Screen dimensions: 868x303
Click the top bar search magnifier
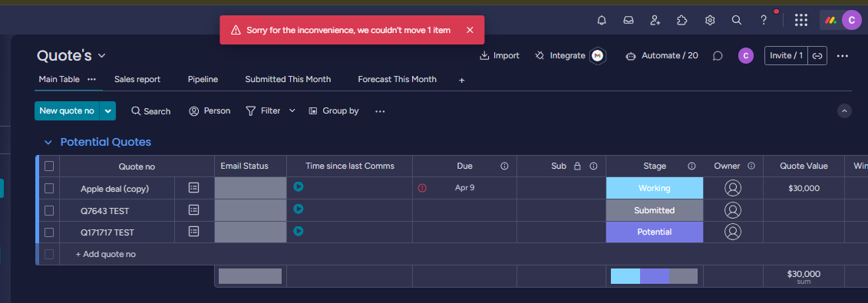tap(736, 21)
